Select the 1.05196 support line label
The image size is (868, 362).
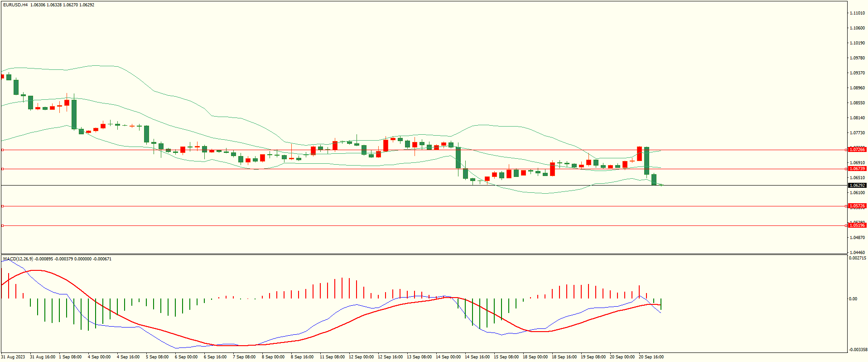[857, 225]
